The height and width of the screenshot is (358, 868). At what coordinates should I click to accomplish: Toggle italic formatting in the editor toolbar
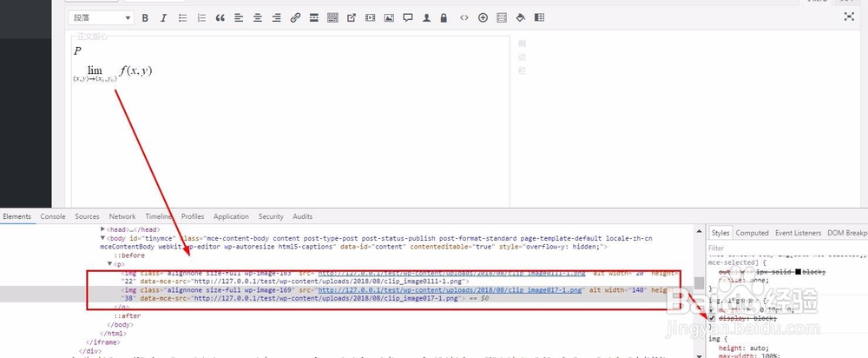tap(163, 17)
